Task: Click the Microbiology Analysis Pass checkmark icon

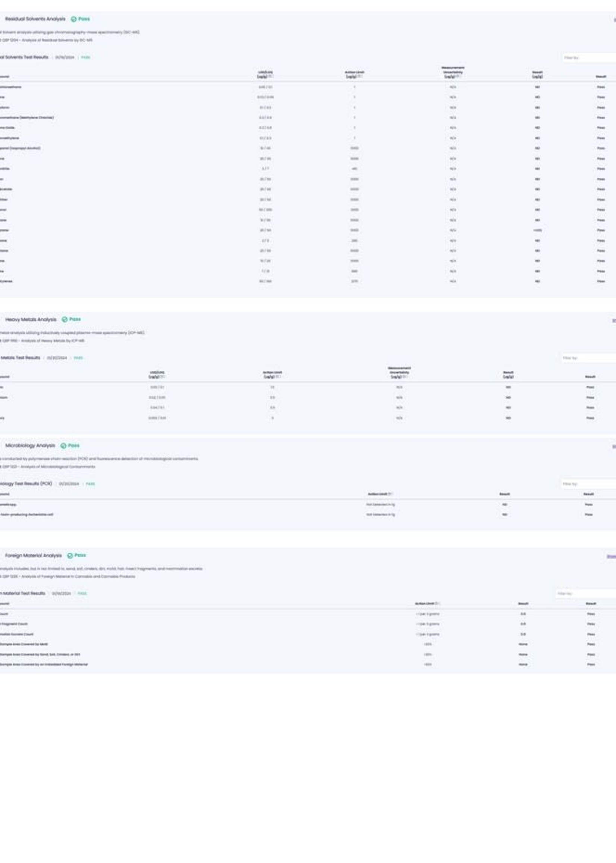Action: (x=63, y=445)
